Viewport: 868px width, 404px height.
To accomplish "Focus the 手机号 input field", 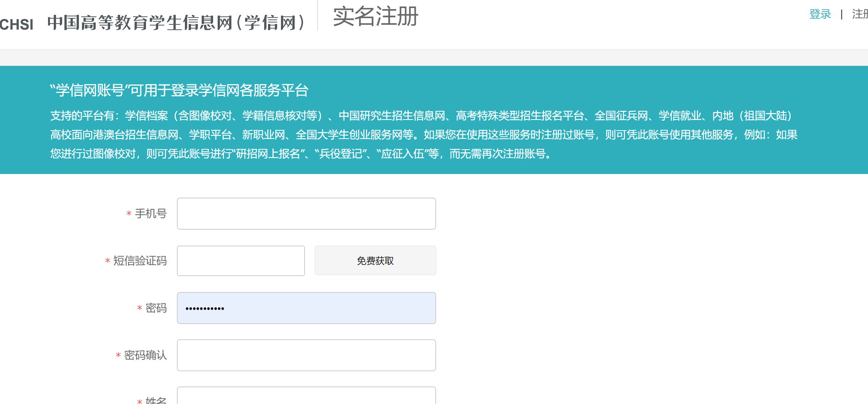I will click(x=306, y=214).
